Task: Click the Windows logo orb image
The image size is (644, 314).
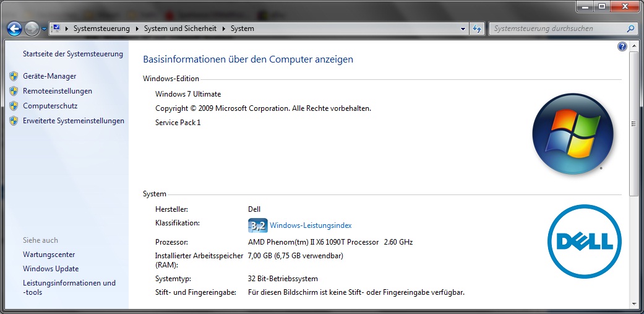Action: pyautogui.click(x=573, y=134)
